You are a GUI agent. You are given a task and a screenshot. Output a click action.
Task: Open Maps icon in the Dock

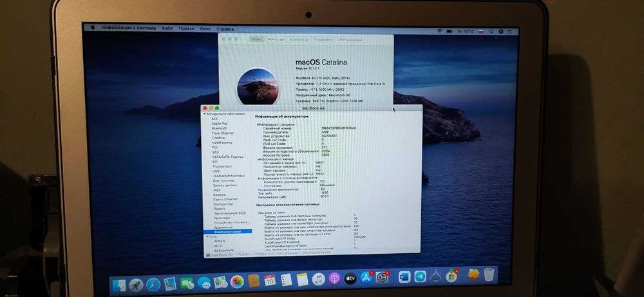coord(220,282)
